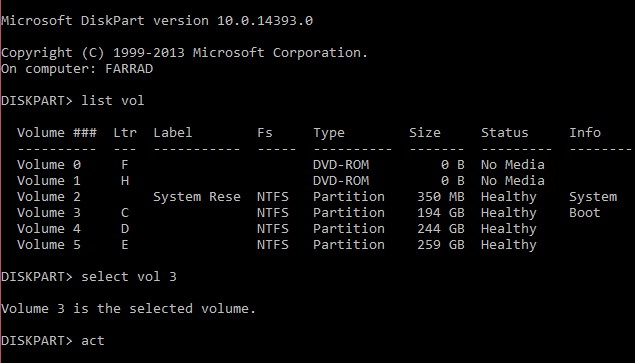
Task: Click drive letter H of Volume 1
Action: pyautogui.click(x=125, y=181)
